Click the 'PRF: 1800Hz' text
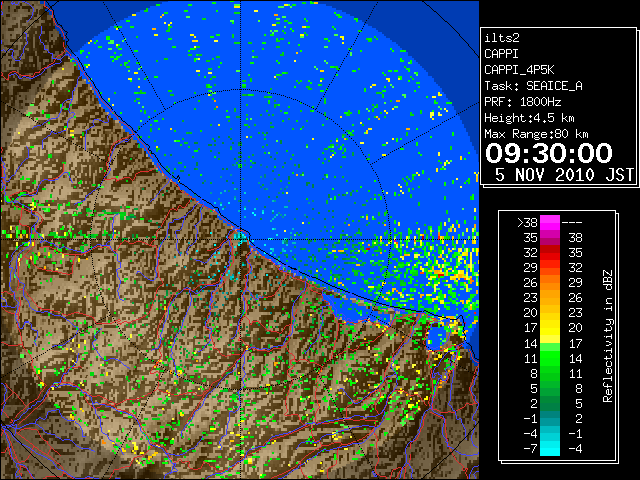 point(522,102)
